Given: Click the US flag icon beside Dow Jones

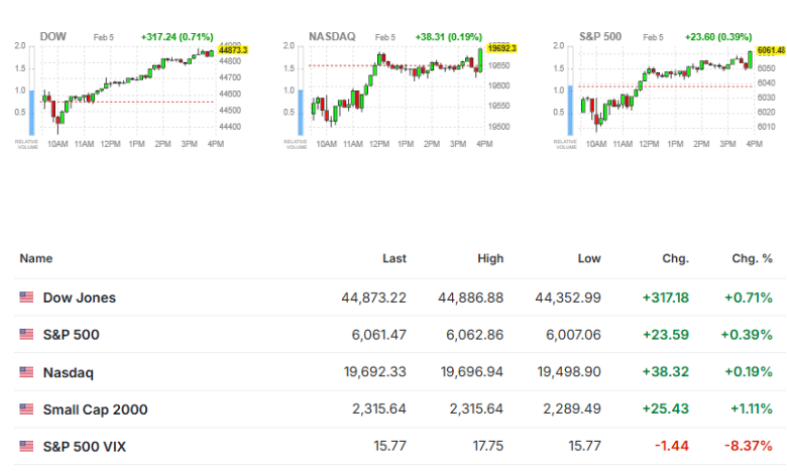Looking at the screenshot, I should coord(27,297).
